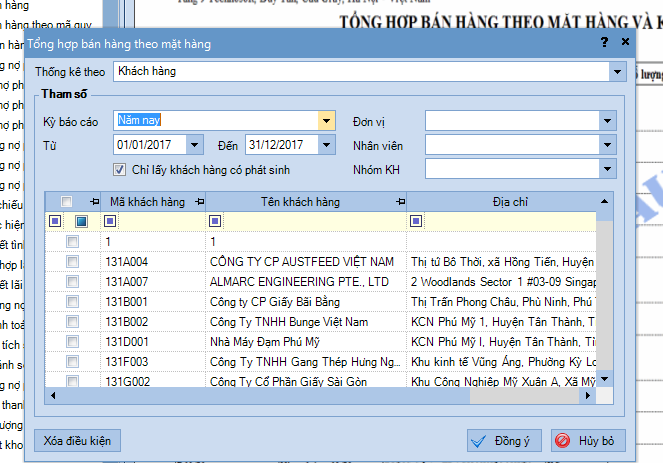The width and height of the screenshot is (663, 463).
Task: Sort by Mã khách hàng column header
Action: point(148,202)
